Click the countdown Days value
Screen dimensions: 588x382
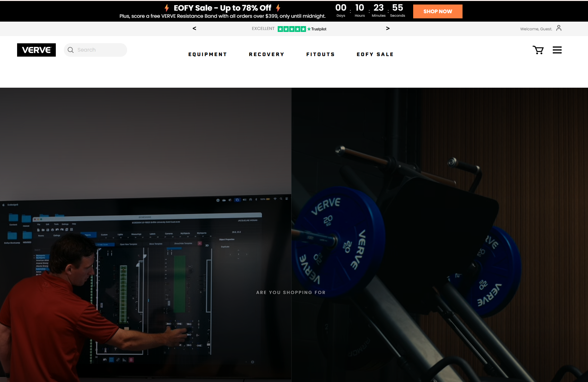(x=341, y=8)
